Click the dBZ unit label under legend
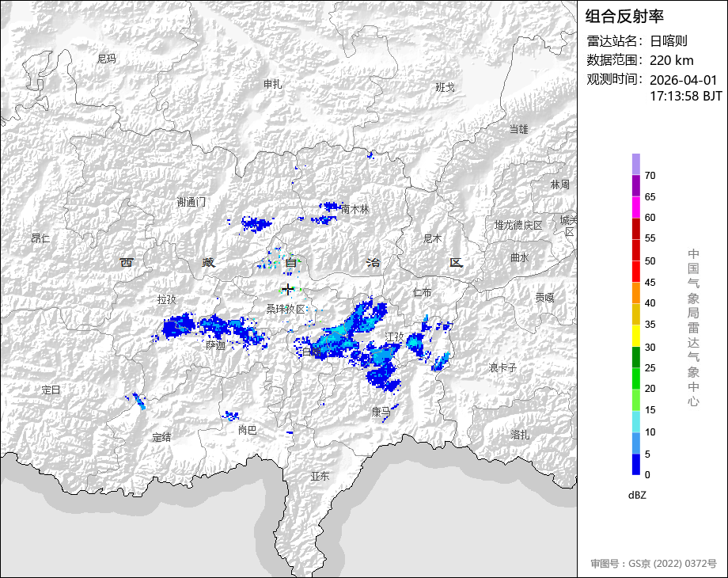728x578 pixels. 637,496
